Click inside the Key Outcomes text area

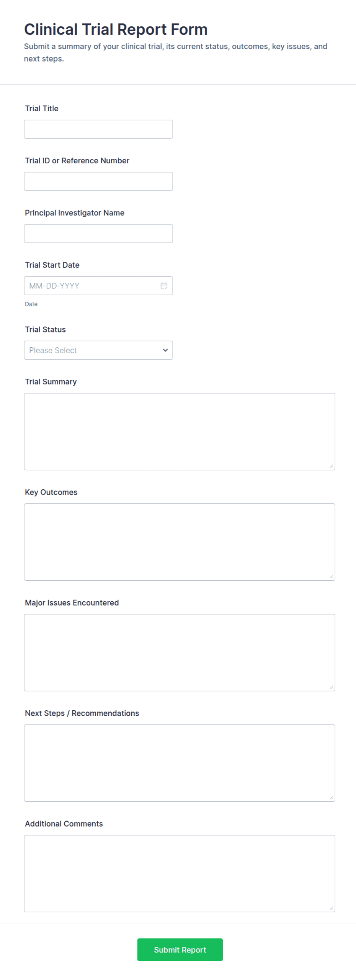click(x=180, y=542)
